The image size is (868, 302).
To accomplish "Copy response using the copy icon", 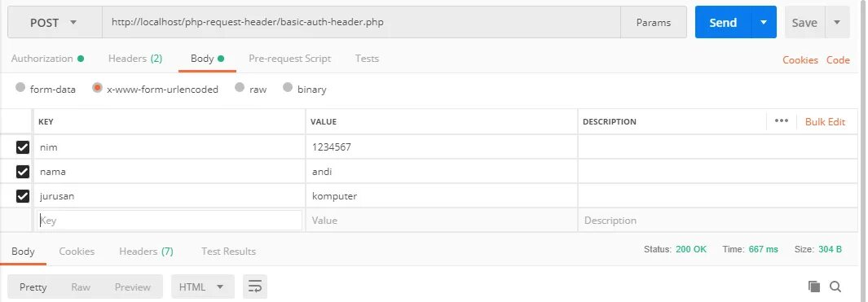I will click(x=813, y=287).
